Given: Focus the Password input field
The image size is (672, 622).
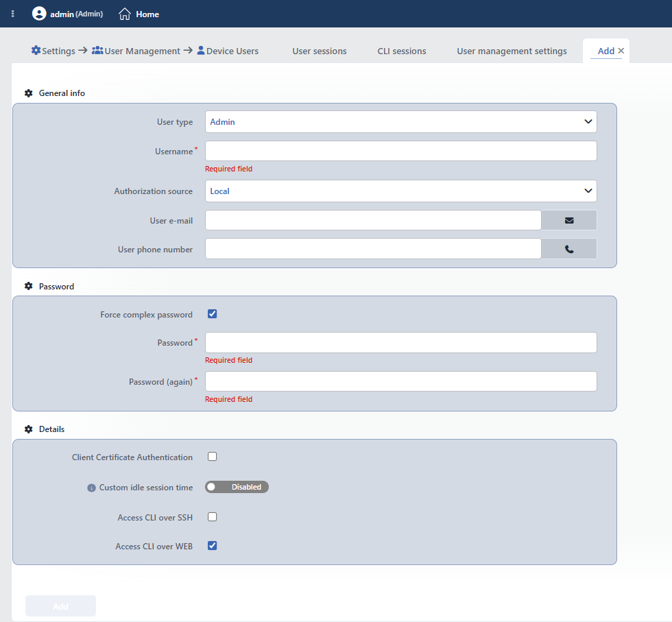Looking at the screenshot, I should (400, 342).
